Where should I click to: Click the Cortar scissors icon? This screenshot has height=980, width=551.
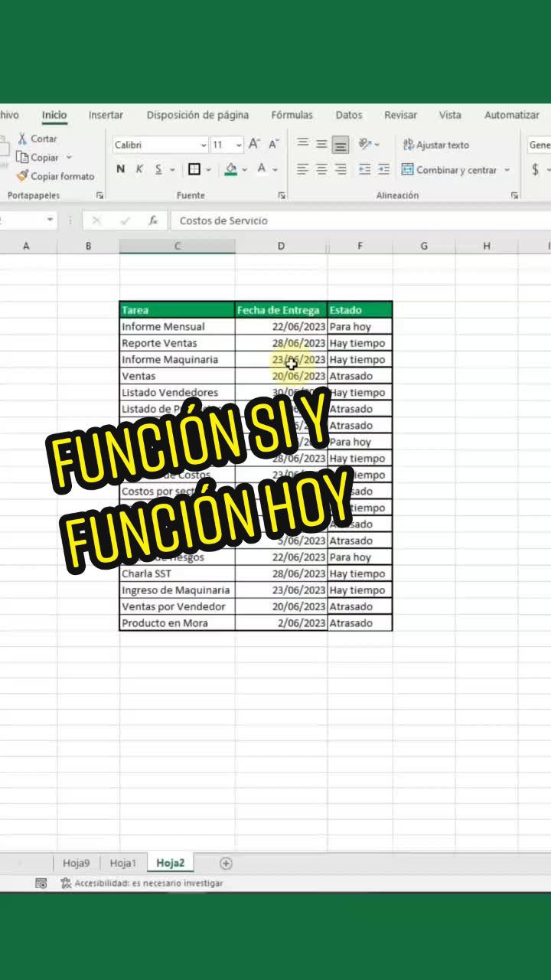pyautogui.click(x=22, y=139)
